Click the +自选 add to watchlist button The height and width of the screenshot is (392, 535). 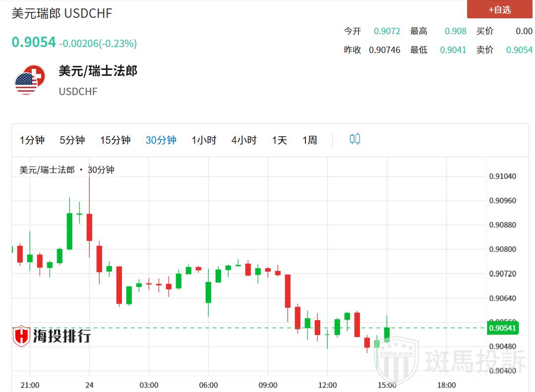499,9
